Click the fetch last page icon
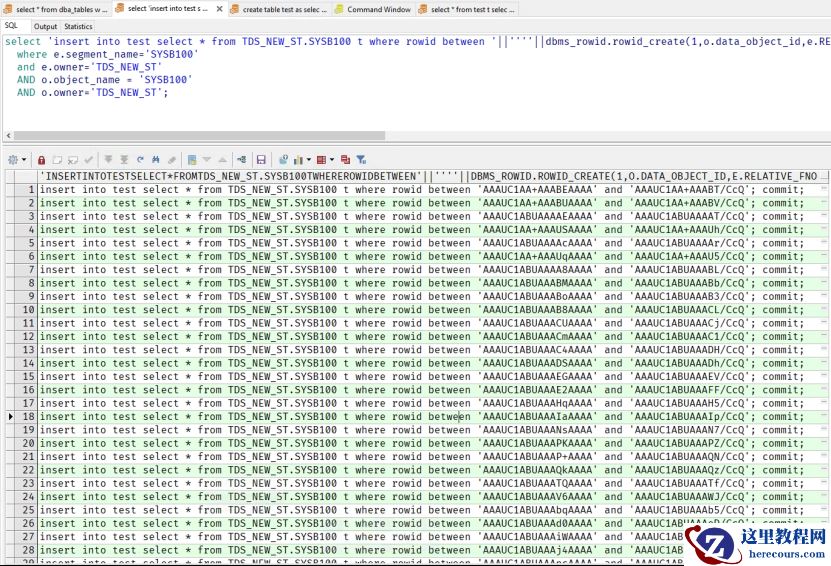The width and height of the screenshot is (831, 566). (124, 160)
